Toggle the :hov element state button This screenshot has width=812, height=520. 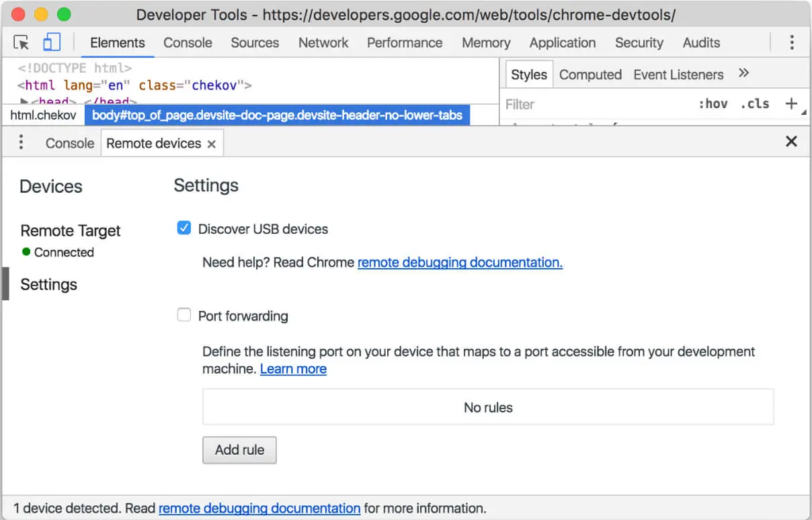713,103
